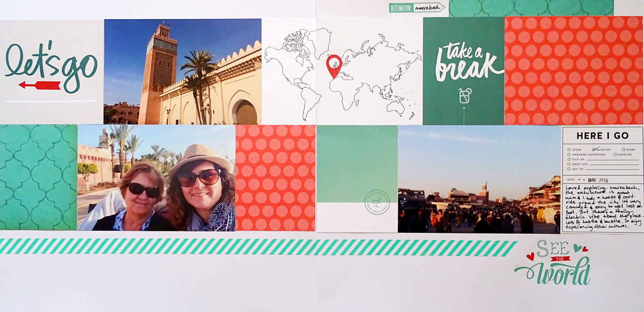Click the drink glass icon under 'take a break'

[464, 96]
